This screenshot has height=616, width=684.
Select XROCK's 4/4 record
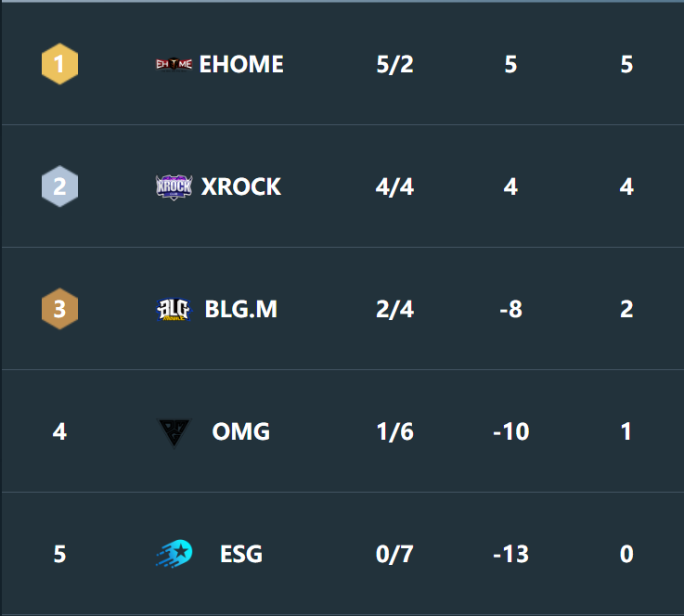click(x=394, y=187)
